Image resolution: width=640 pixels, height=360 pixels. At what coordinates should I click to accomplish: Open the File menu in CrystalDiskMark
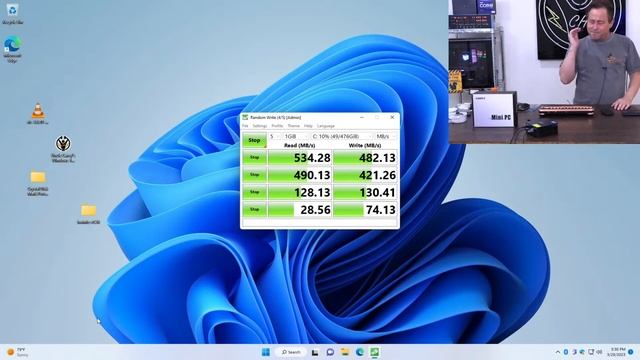pos(245,126)
